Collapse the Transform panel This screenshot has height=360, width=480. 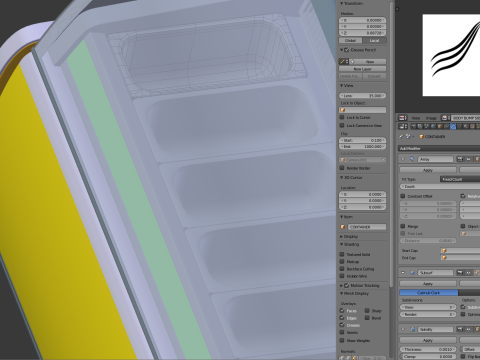pos(342,4)
